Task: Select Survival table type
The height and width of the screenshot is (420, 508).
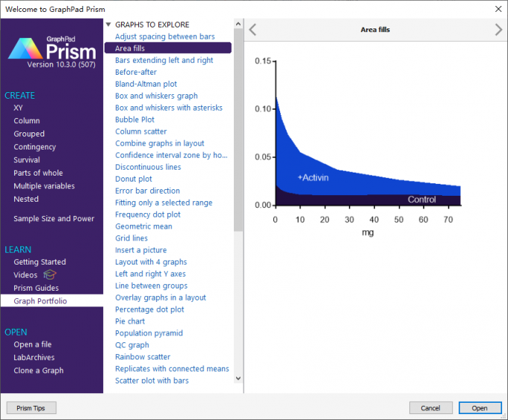Action: coord(27,160)
